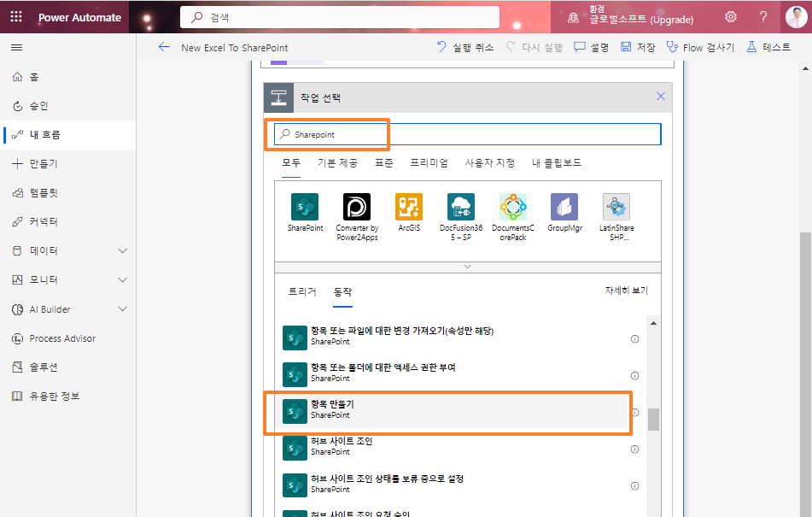Screen dimensions: 812x517
Task: Open 승인 approvals page
Action: coord(67,106)
